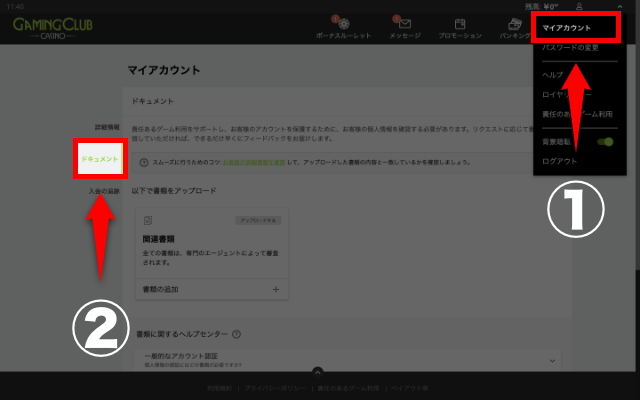The image size is (640, 400).
Task: Switch to the 詳細情報 sidebar tab
Action: point(106,128)
